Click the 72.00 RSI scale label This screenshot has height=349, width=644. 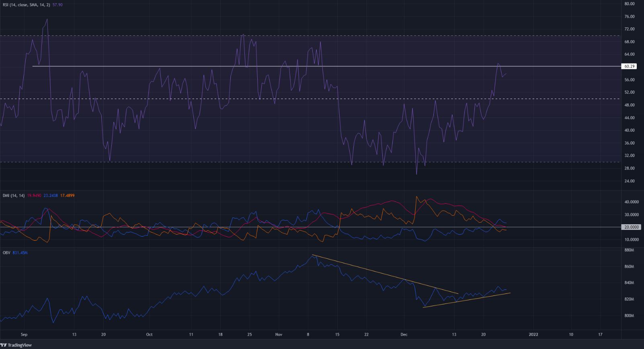pos(630,29)
